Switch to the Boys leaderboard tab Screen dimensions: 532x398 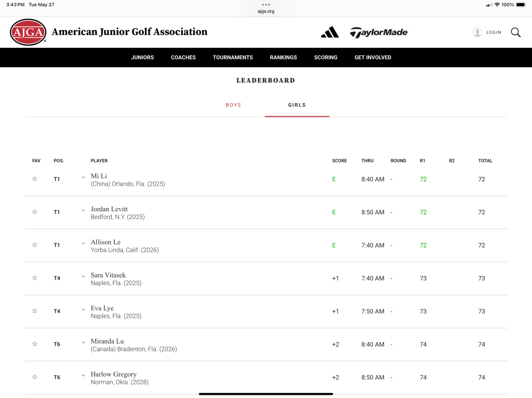coord(233,105)
